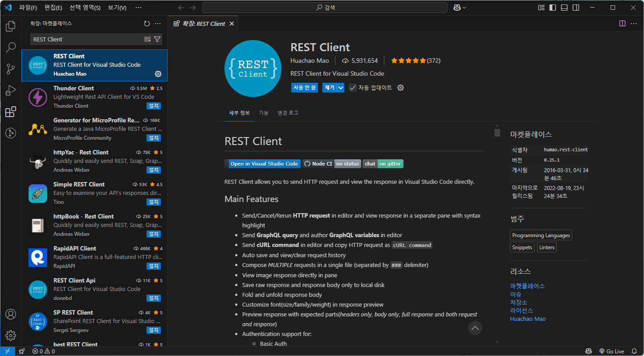Click the chat on gitter badge
This screenshot has width=644, height=356.
click(x=383, y=164)
